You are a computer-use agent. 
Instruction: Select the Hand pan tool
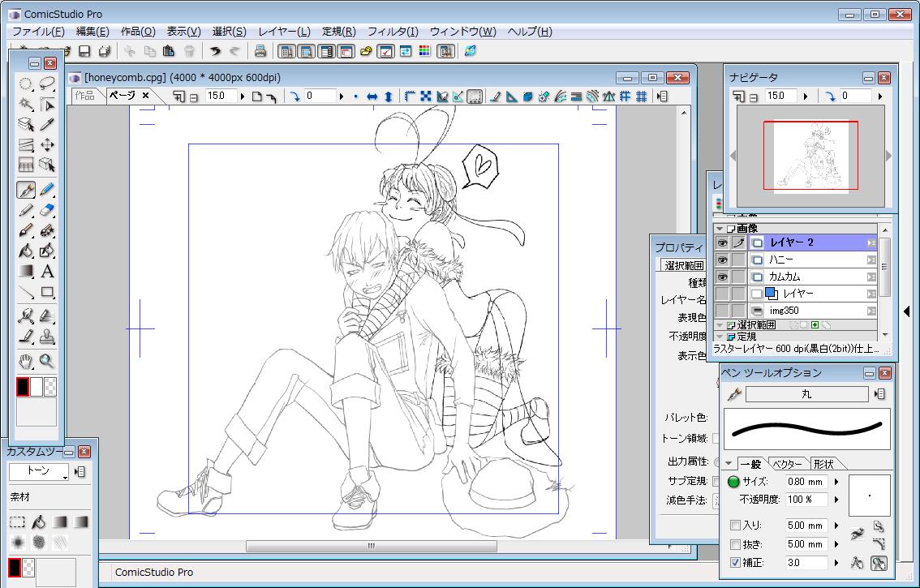26,361
